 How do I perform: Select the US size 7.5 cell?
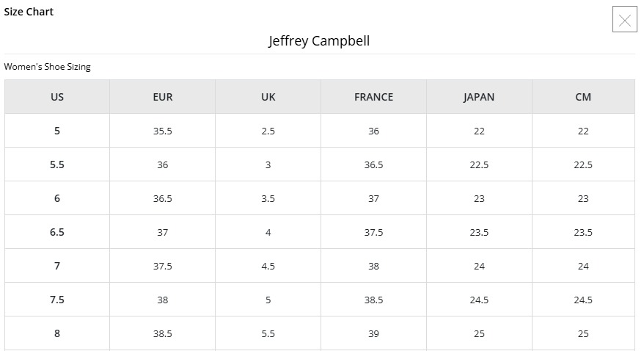pos(57,299)
